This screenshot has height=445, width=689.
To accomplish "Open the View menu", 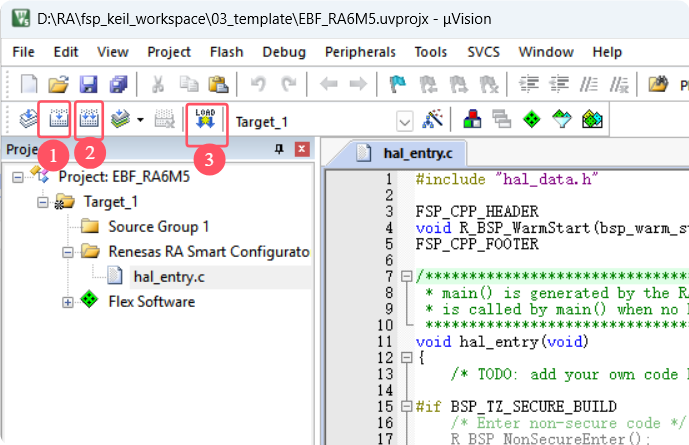I will [x=113, y=52].
